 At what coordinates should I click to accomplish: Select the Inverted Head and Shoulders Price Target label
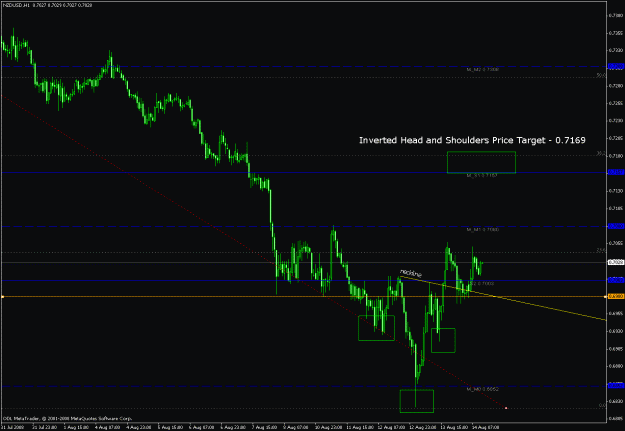click(x=472, y=140)
